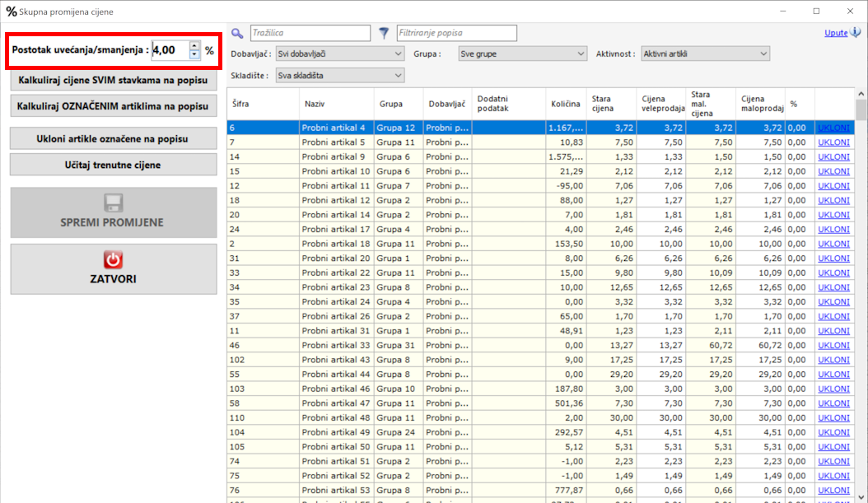Sort by the Dobavljač column header
868x503 pixels.
click(x=447, y=104)
